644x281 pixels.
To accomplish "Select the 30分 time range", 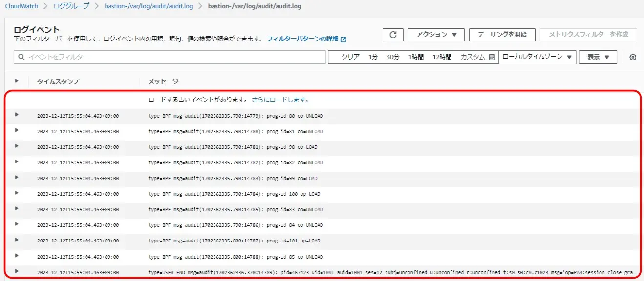I will tap(393, 57).
